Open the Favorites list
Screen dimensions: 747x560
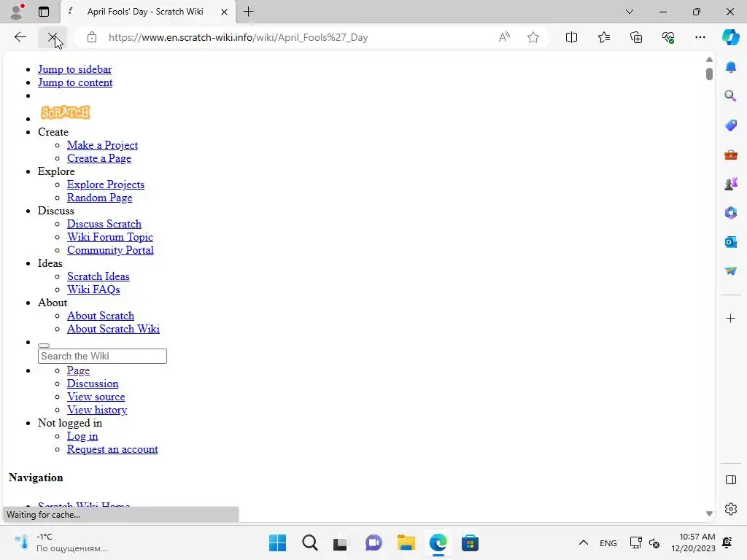click(603, 37)
